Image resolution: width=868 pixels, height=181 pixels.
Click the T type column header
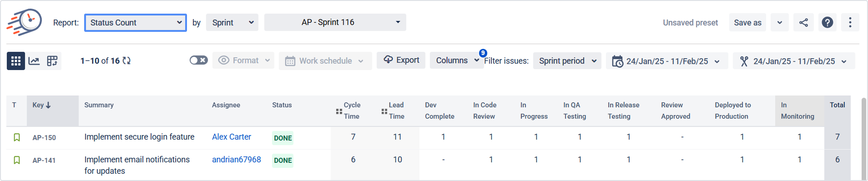click(14, 105)
